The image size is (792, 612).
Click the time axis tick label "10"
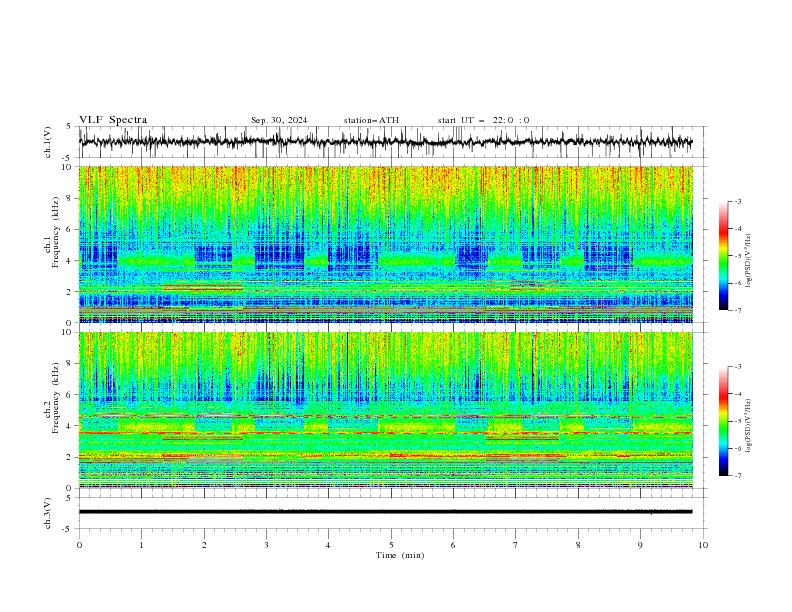[x=703, y=545]
